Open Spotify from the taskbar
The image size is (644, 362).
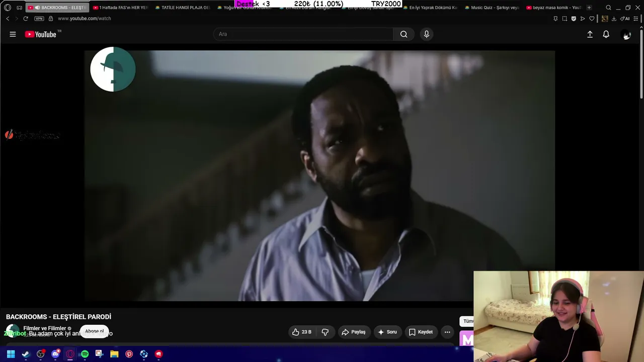[85, 354]
